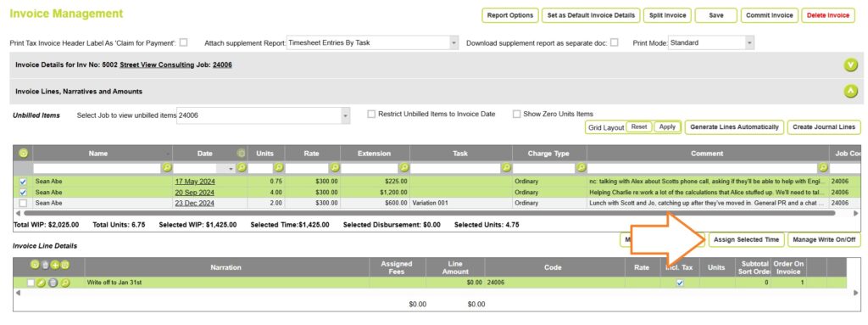Image resolution: width=868 pixels, height=325 pixels.
Task: Enable Restrict Unbilled Items to Invoice Date
Action: (371, 115)
